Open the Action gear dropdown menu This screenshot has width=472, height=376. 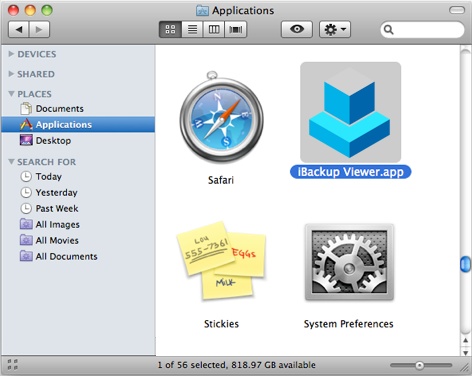[335, 29]
